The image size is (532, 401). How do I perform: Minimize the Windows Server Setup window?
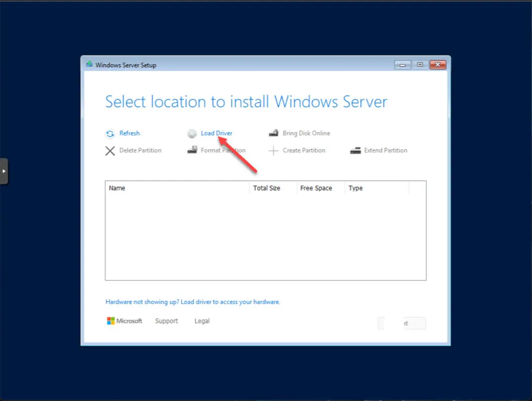tap(402, 65)
